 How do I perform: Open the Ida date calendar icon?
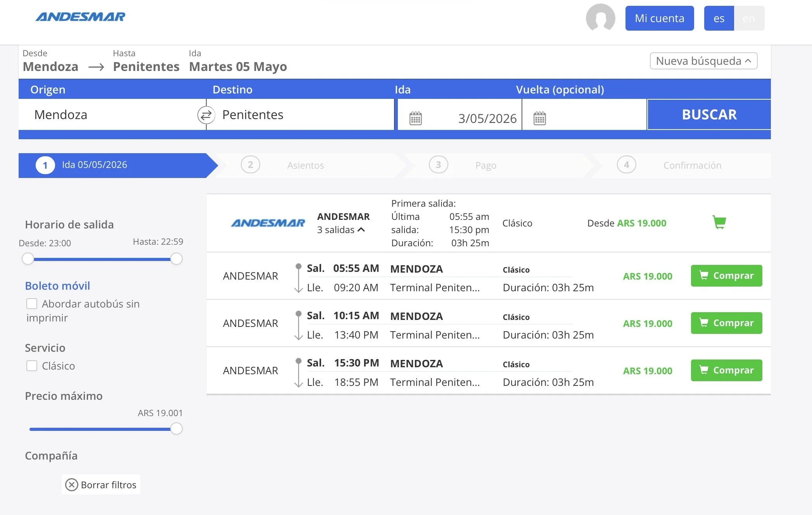pyautogui.click(x=415, y=118)
